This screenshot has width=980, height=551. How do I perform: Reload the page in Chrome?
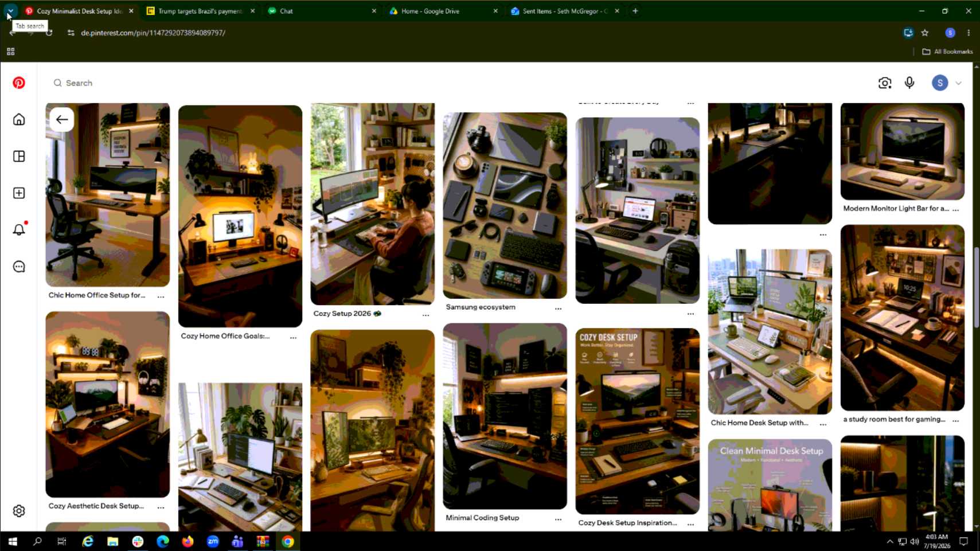point(49,33)
